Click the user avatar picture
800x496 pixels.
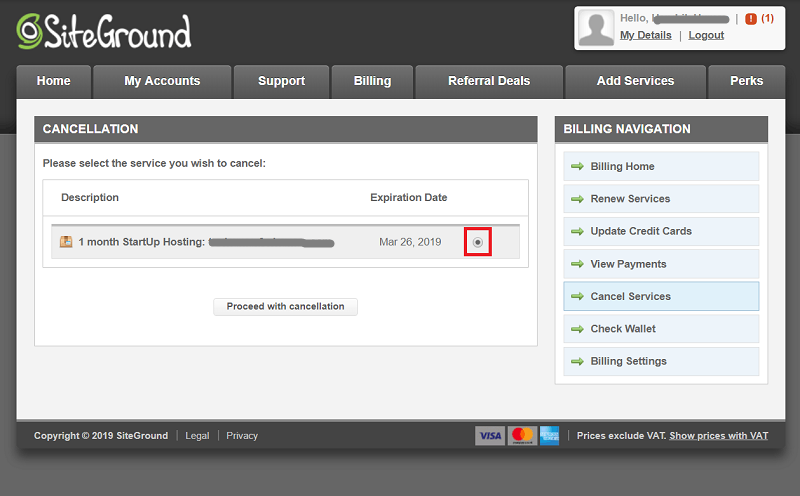click(x=597, y=28)
